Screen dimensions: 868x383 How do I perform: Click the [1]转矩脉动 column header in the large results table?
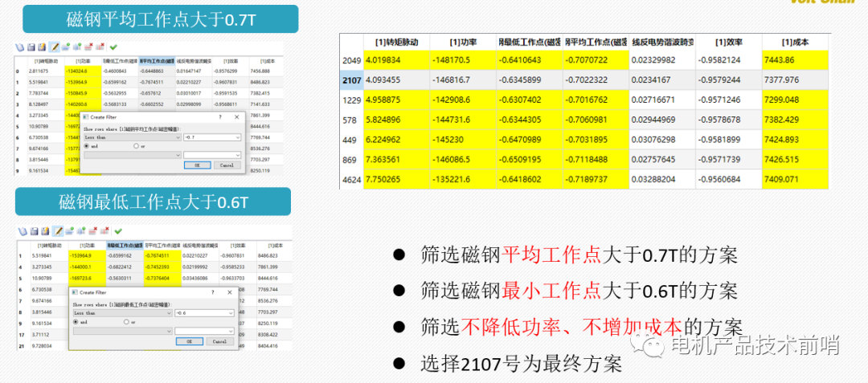[x=396, y=42]
